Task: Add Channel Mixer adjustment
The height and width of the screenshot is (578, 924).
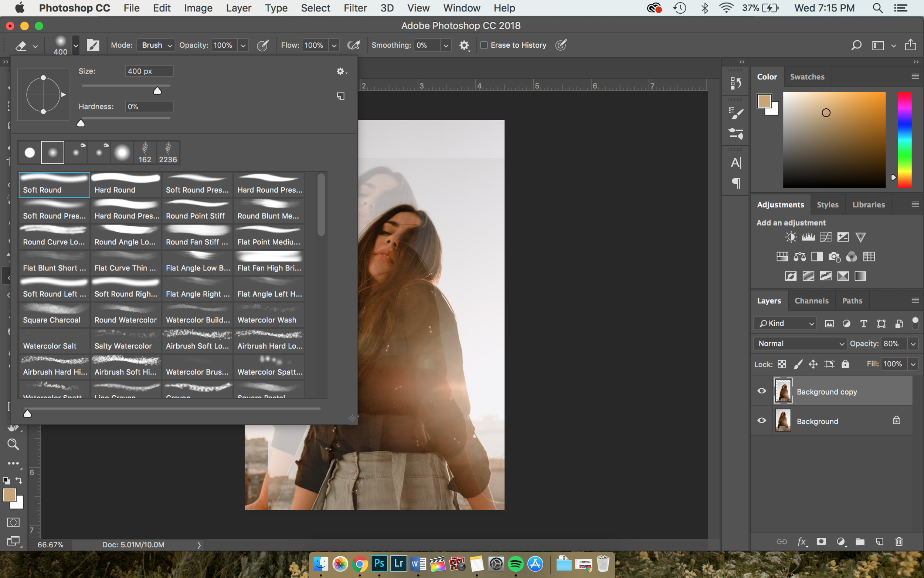Action: pyautogui.click(x=852, y=257)
